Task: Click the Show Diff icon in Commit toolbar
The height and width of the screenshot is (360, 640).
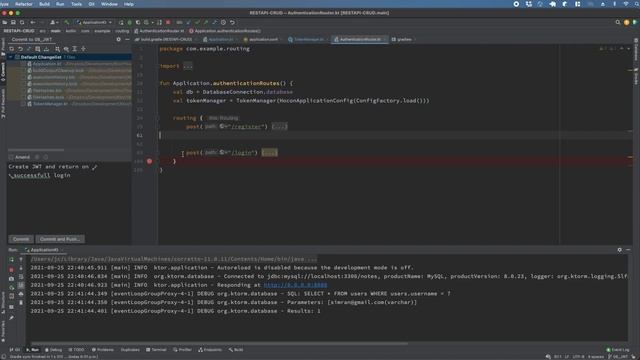Action: 29,49
